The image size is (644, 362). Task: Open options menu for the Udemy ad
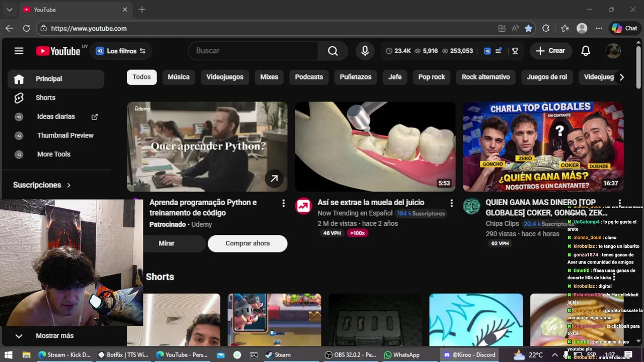pyautogui.click(x=283, y=203)
